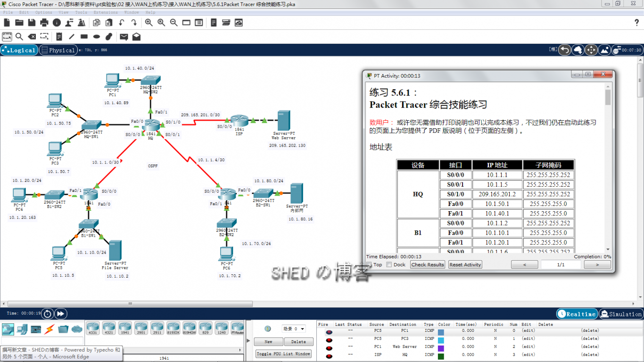Set the tiled background image icon

tap(604, 50)
